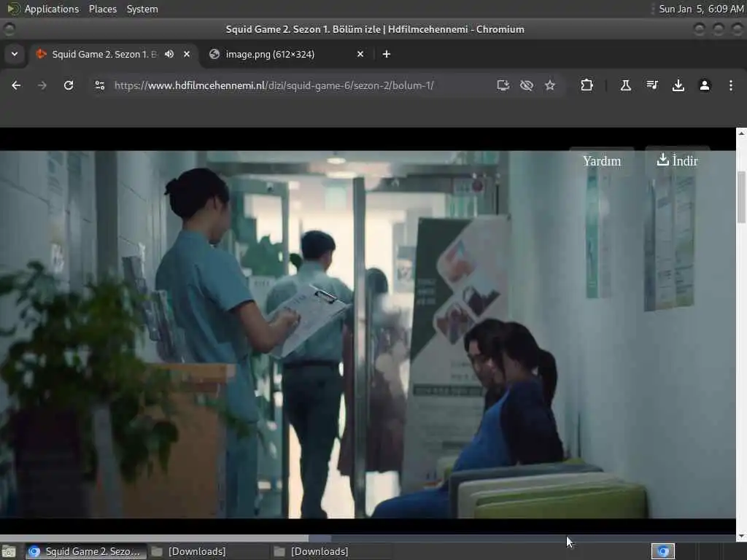Screen dimensions: 747x560
Task: Open a new tab
Action: (x=387, y=54)
